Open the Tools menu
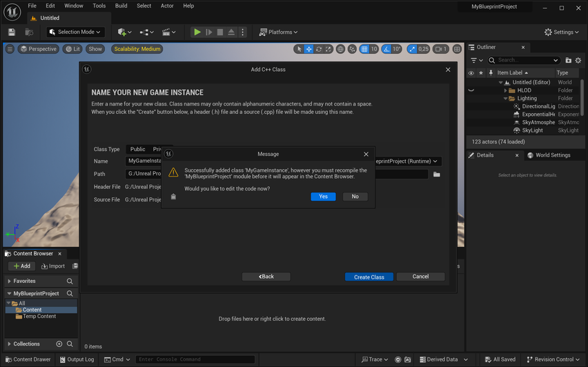Image resolution: width=588 pixels, height=367 pixels. pyautogui.click(x=99, y=6)
